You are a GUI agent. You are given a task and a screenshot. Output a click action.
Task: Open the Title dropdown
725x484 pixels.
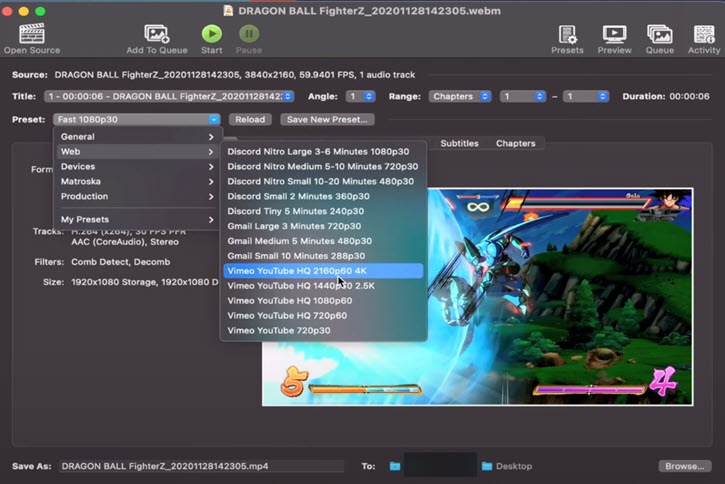[169, 96]
